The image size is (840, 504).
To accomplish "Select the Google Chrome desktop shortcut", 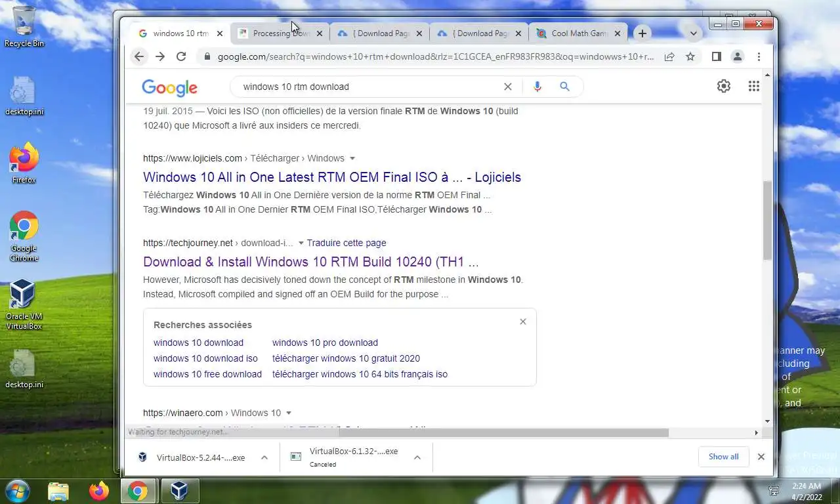I will [x=24, y=236].
